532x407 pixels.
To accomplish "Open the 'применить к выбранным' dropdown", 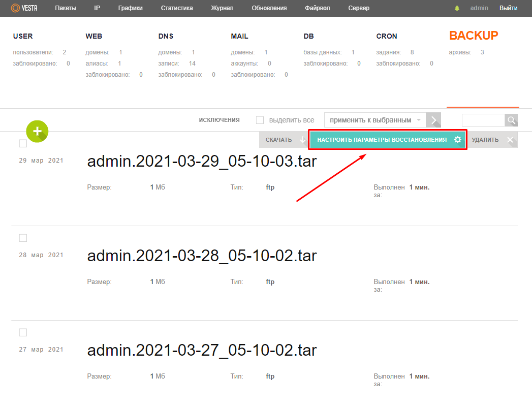I will [374, 120].
